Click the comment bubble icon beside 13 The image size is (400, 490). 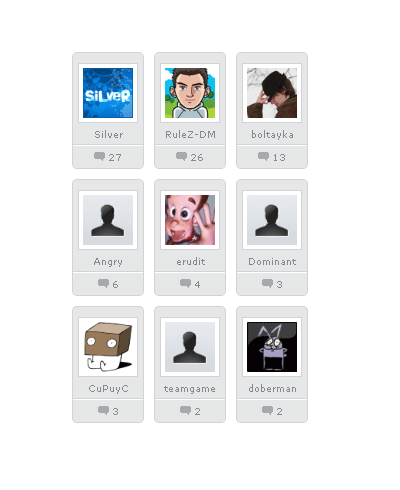tap(263, 156)
